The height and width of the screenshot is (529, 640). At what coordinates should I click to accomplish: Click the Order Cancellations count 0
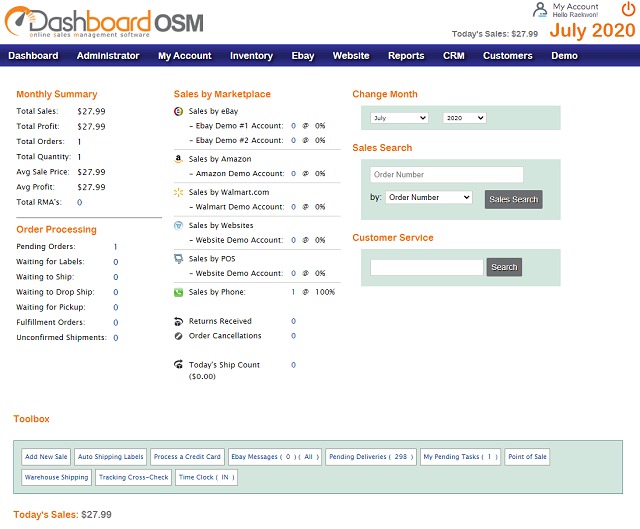click(x=293, y=336)
